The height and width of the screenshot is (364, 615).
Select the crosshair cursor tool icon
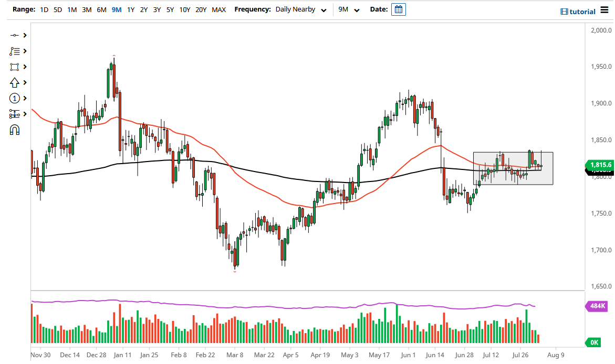[x=15, y=35]
